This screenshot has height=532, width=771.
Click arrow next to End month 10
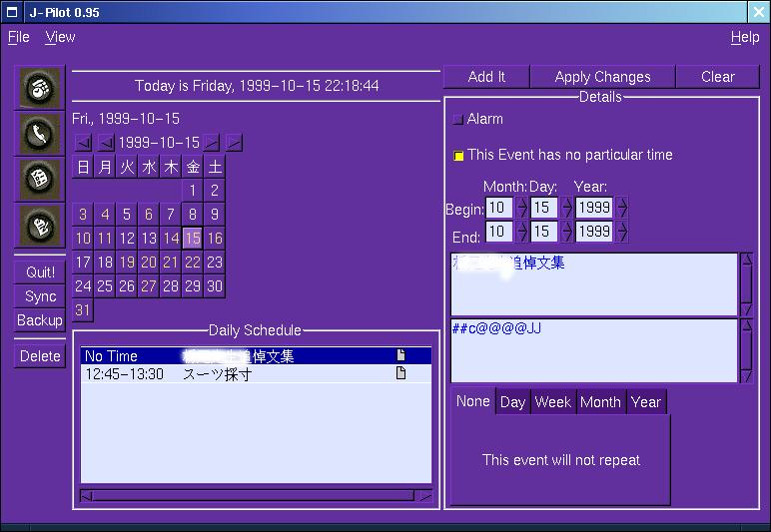[521, 232]
